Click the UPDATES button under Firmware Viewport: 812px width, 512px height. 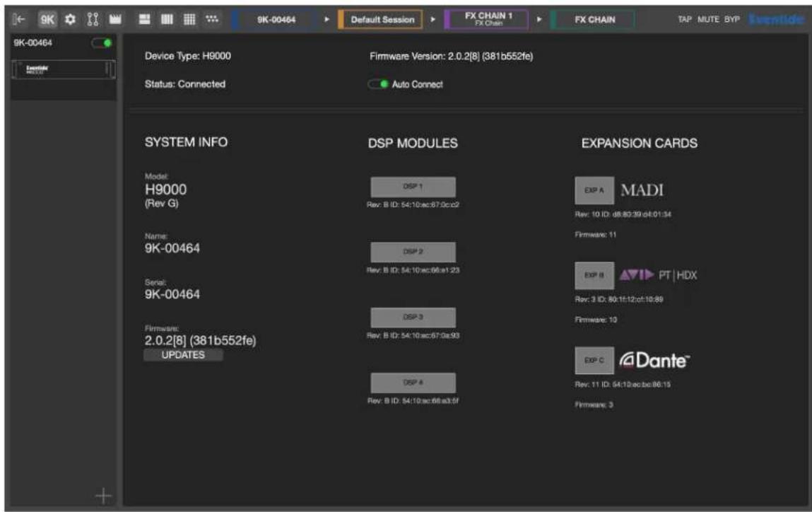[x=183, y=355]
